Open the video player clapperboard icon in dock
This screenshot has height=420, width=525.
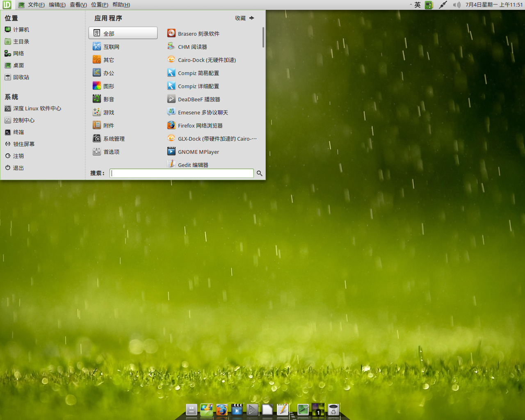coord(237,410)
